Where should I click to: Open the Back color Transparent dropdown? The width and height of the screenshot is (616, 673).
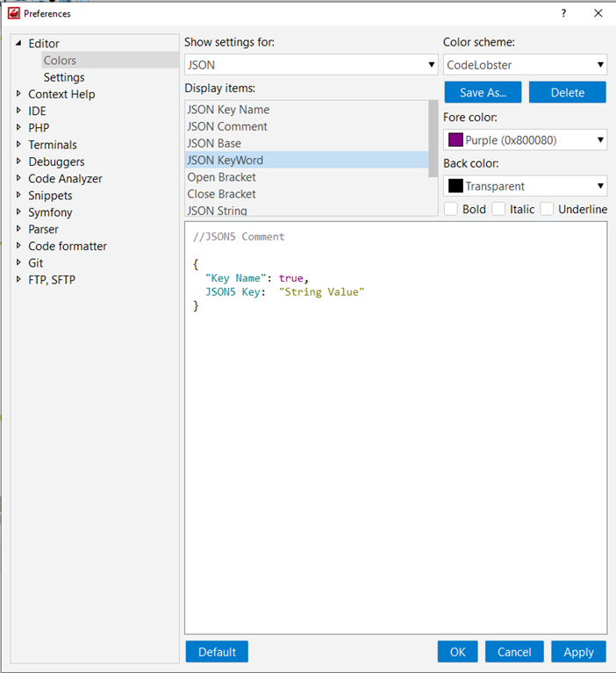point(525,186)
